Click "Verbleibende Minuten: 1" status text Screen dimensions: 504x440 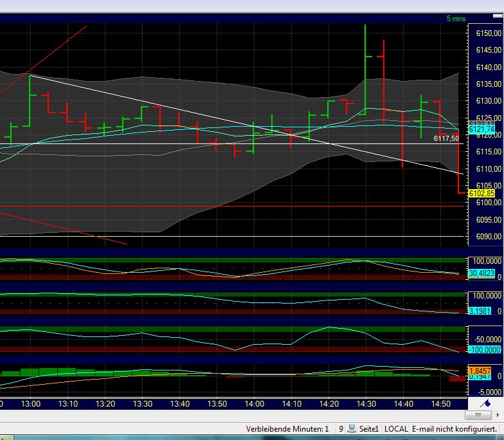click(287, 428)
